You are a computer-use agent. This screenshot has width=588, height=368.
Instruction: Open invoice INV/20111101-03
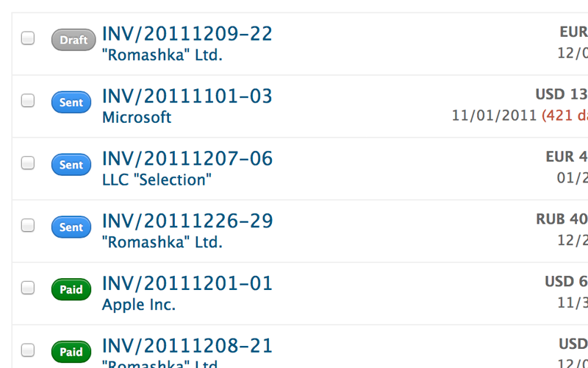click(187, 96)
